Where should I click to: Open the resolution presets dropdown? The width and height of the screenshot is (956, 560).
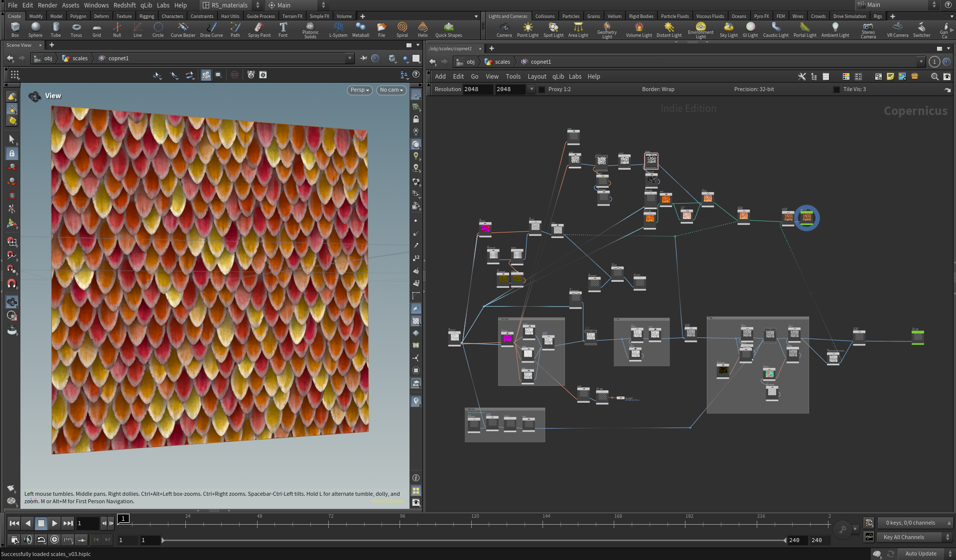532,90
